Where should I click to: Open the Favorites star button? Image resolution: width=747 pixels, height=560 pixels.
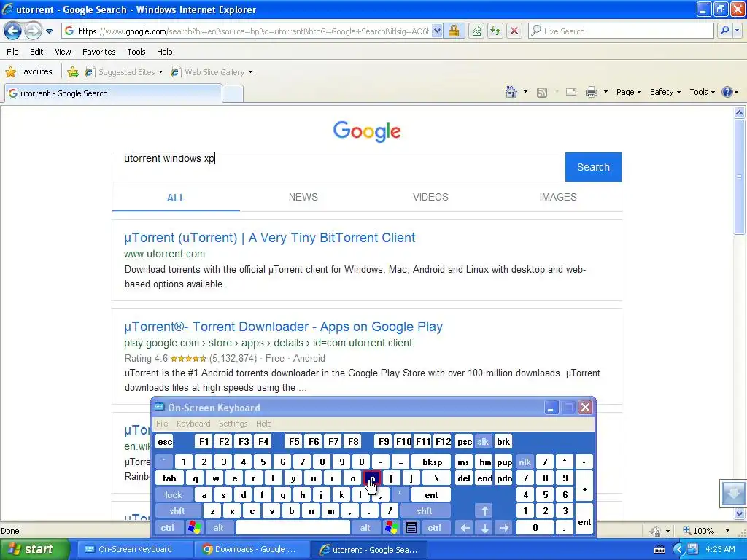click(28, 71)
